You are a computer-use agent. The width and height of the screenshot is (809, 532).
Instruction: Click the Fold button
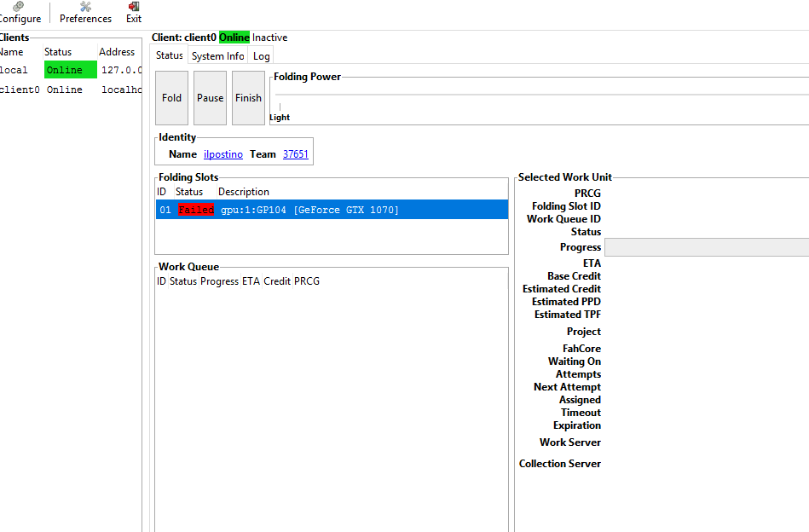coord(171,97)
